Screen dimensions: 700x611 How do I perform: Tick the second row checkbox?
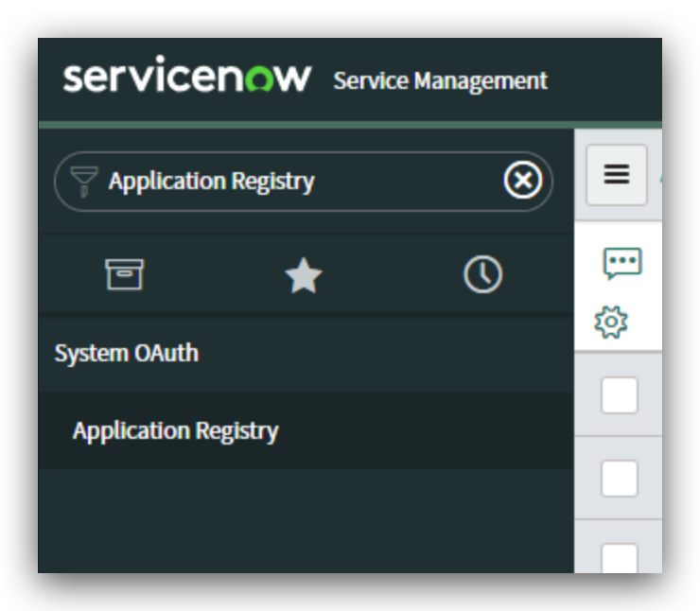coord(620,478)
